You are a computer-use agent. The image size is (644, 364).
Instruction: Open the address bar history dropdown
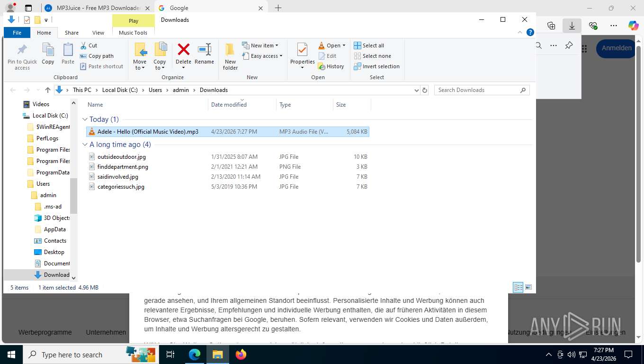point(416,90)
